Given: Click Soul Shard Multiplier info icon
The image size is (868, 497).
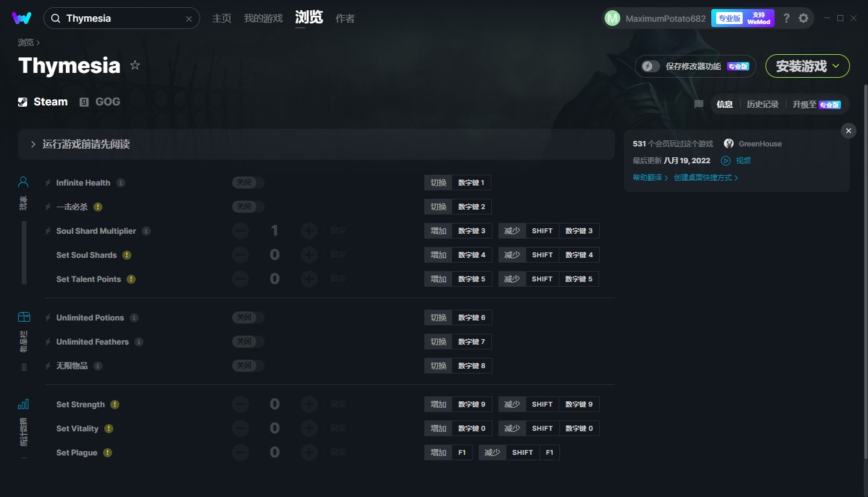Looking at the screenshot, I should 146,231.
